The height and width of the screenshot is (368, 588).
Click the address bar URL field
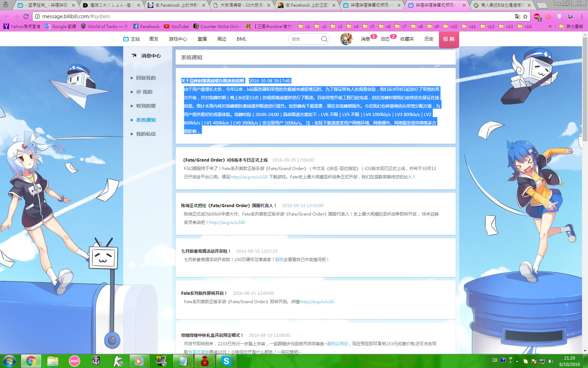tap(273, 16)
